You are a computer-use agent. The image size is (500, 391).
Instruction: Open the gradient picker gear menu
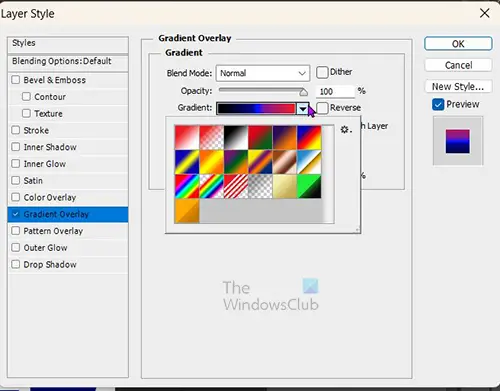click(346, 130)
